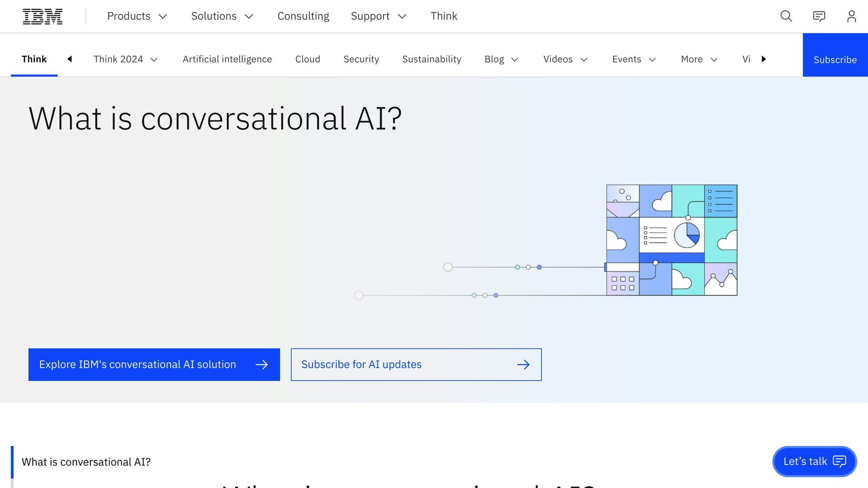868x488 pixels.
Task: Open the Support dropdown
Action: (x=378, y=16)
